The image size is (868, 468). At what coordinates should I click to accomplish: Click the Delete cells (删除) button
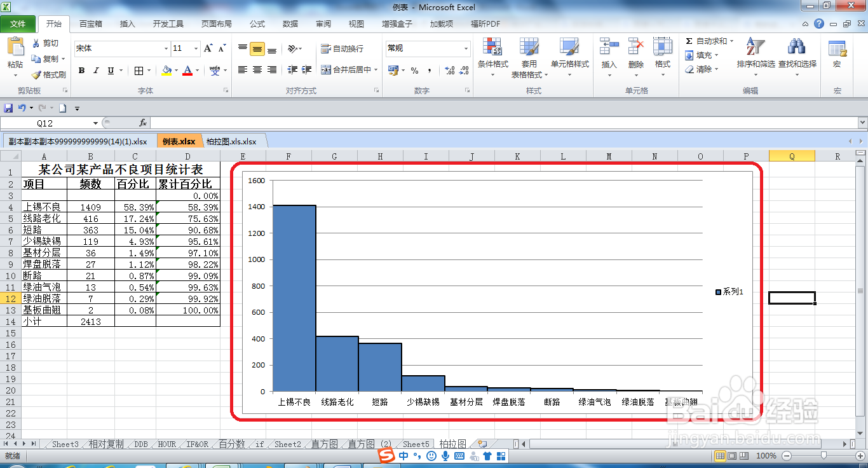[636, 57]
